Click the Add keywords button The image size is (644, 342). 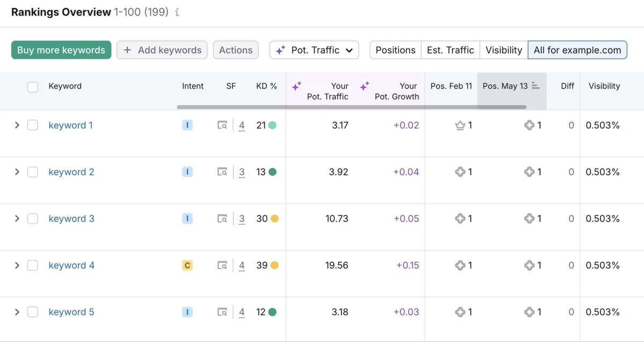click(163, 50)
